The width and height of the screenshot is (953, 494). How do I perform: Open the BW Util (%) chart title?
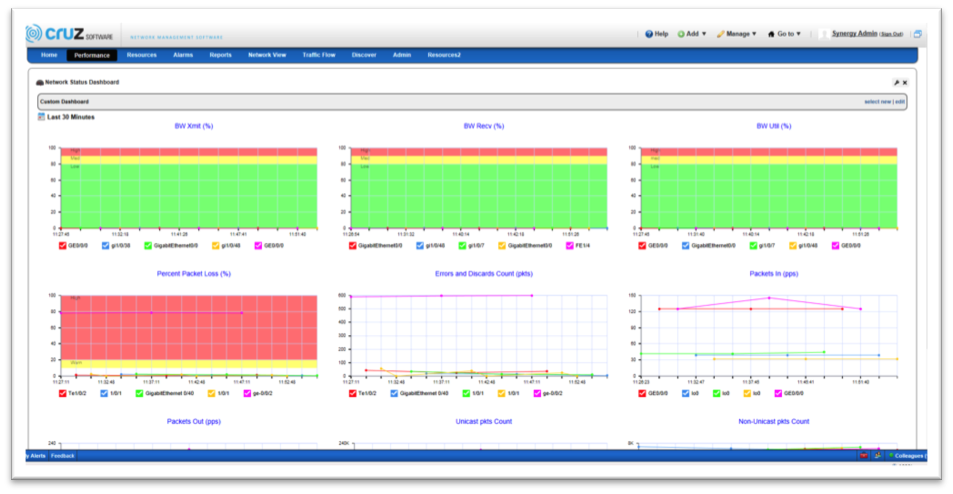click(774, 126)
